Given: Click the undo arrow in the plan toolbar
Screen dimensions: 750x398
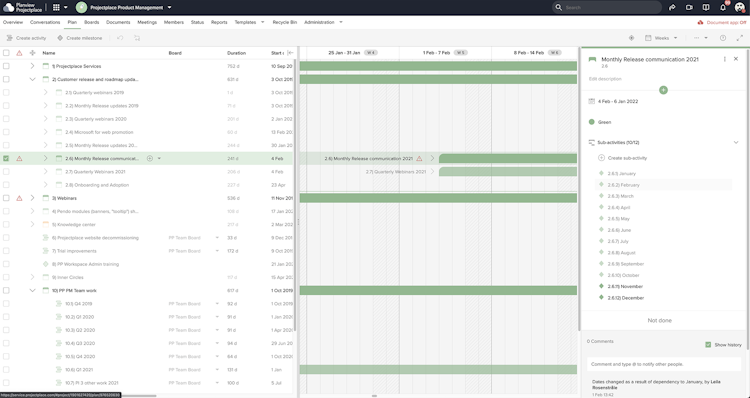Looking at the screenshot, I should point(120,38).
